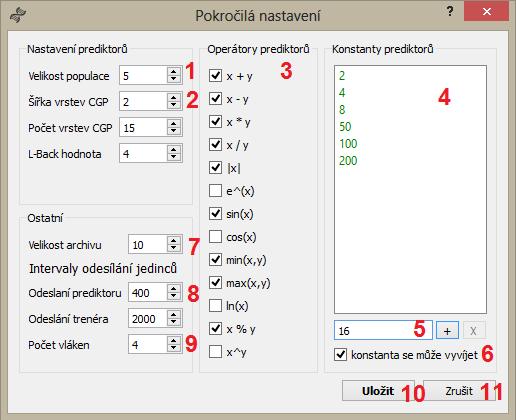
Task: Decrease L-Back hodnota with down arrow
Action: [174, 157]
